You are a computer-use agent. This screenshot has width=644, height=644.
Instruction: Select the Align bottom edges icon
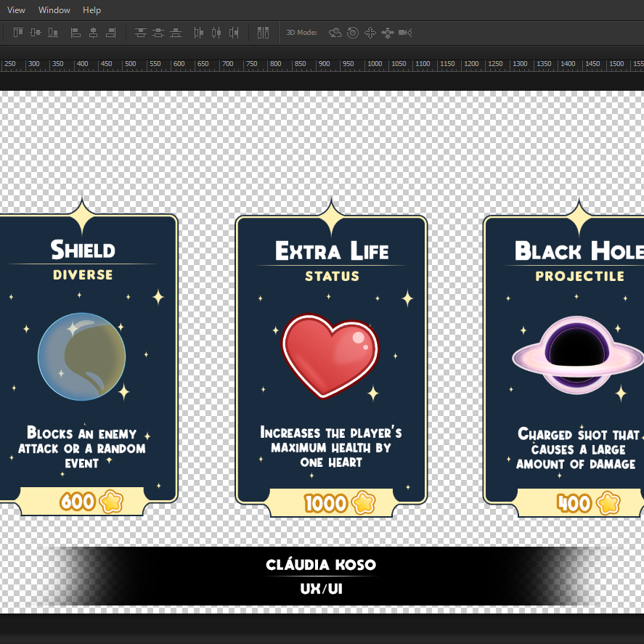pos(54,33)
